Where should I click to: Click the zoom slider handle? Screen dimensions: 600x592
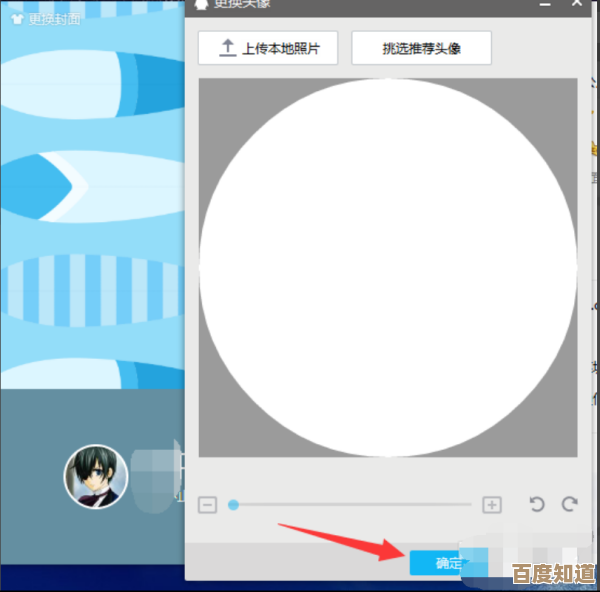[x=233, y=505]
